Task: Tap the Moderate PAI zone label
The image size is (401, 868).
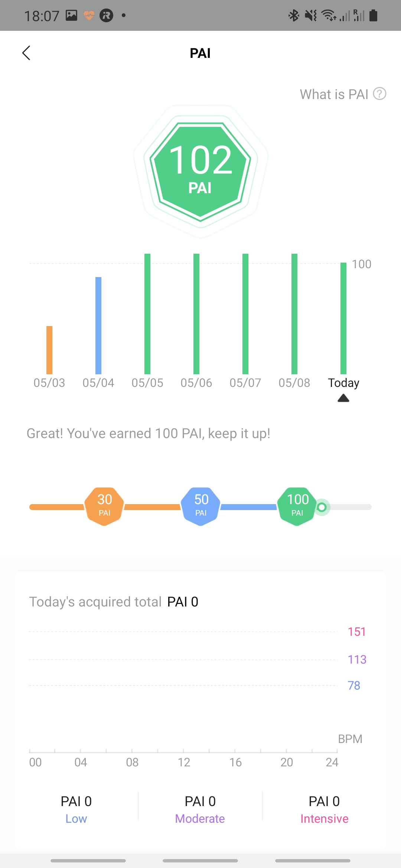Action: [200, 819]
